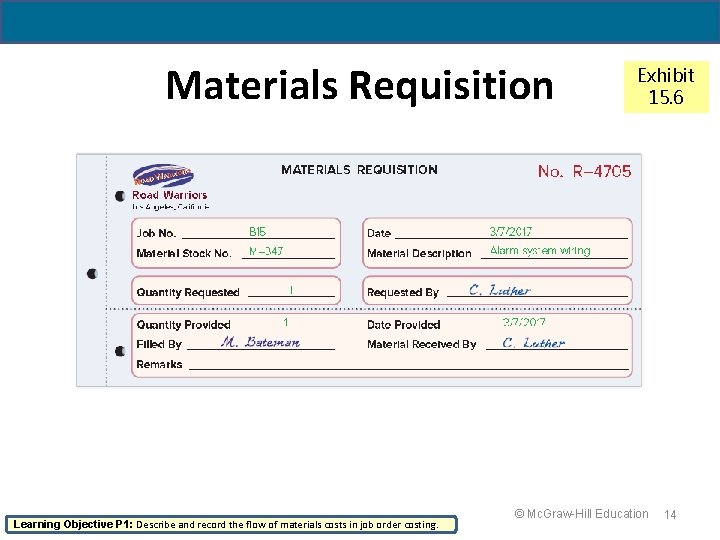
Task: Select the M. Bateman signature
Action: [x=260, y=342]
